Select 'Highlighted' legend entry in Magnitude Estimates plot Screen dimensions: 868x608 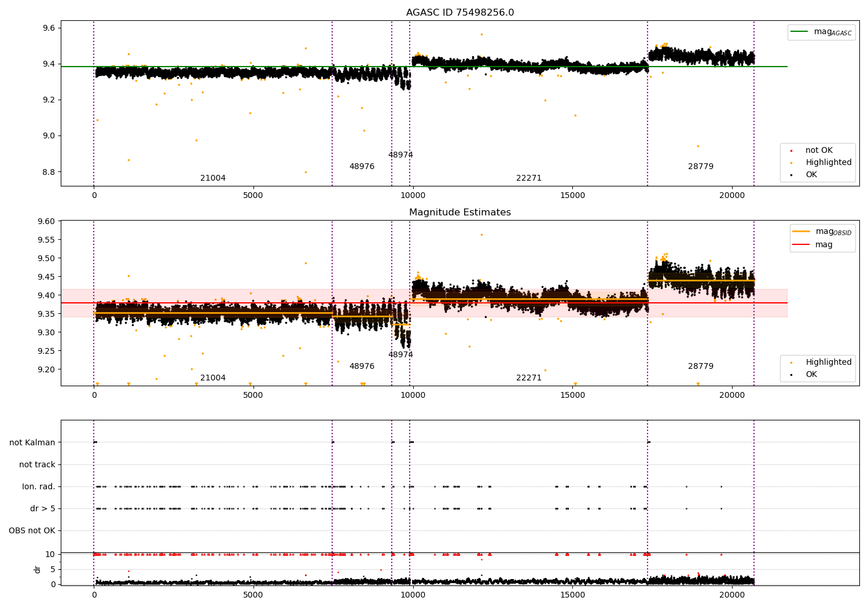(x=828, y=362)
